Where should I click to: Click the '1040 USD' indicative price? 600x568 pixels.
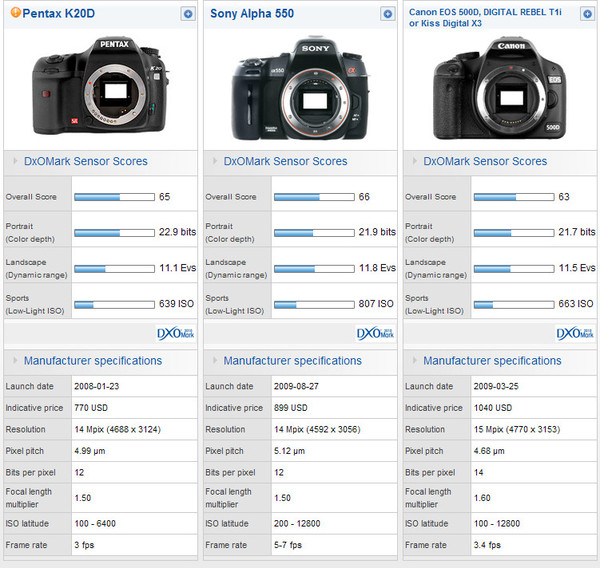(493, 408)
